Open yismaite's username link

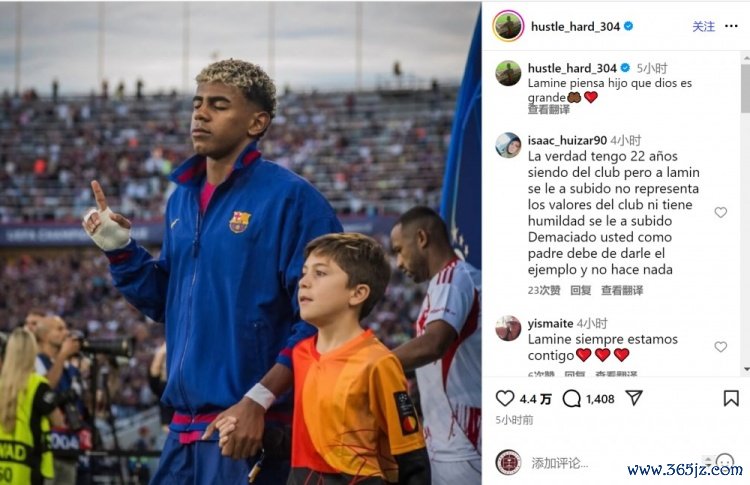pyautogui.click(x=550, y=324)
